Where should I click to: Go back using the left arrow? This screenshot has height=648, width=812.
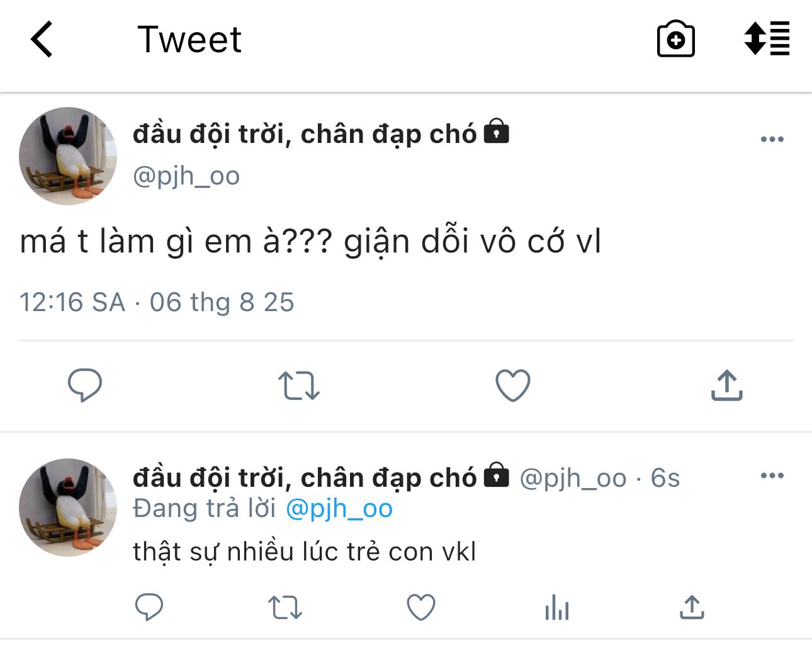(42, 39)
